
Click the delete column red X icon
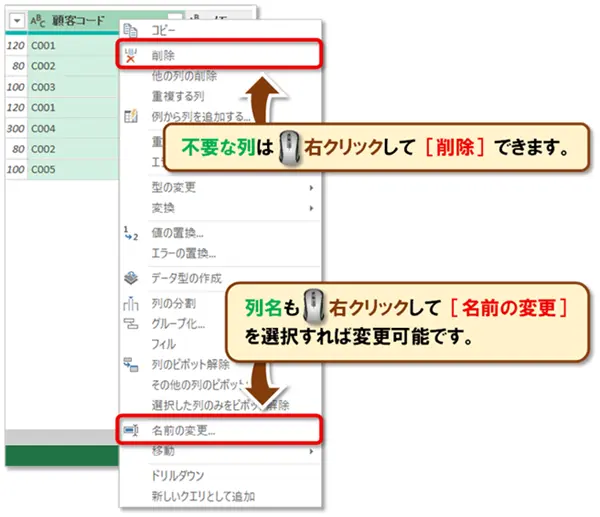click(x=130, y=56)
